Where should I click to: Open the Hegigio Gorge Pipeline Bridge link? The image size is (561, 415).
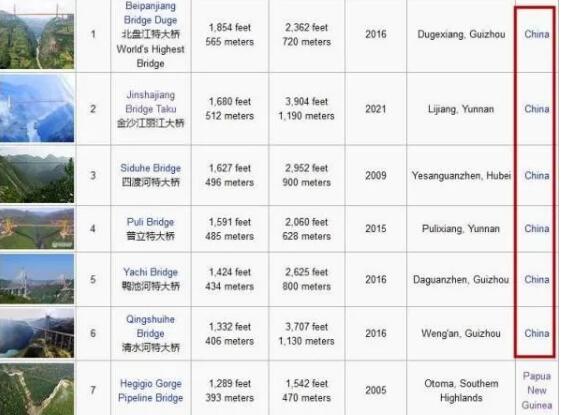150,390
